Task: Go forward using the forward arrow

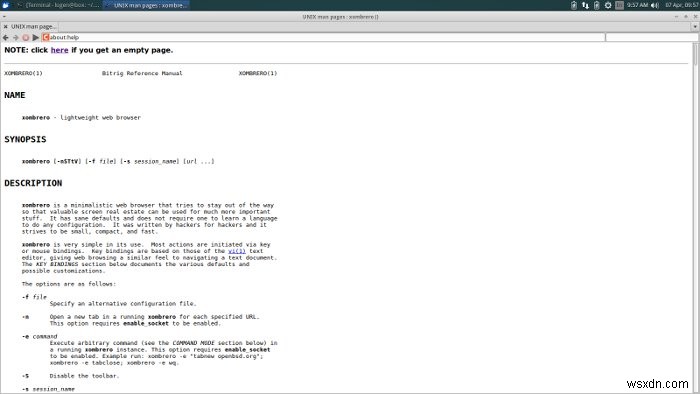Action: pyautogui.click(x=16, y=37)
